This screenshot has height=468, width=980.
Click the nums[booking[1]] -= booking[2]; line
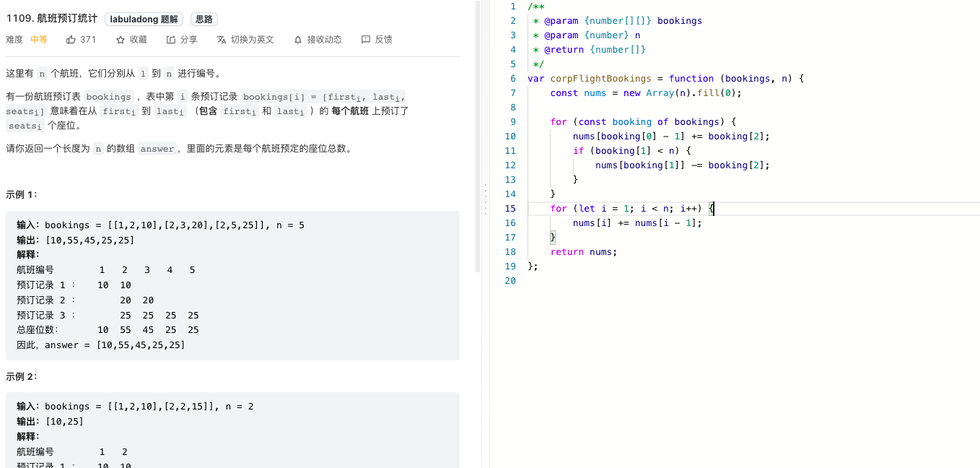(x=683, y=165)
